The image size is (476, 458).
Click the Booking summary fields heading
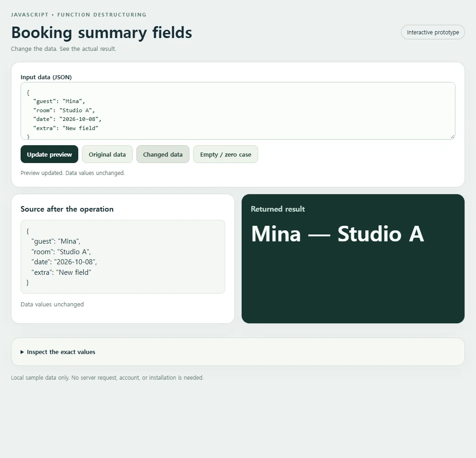[x=102, y=33]
